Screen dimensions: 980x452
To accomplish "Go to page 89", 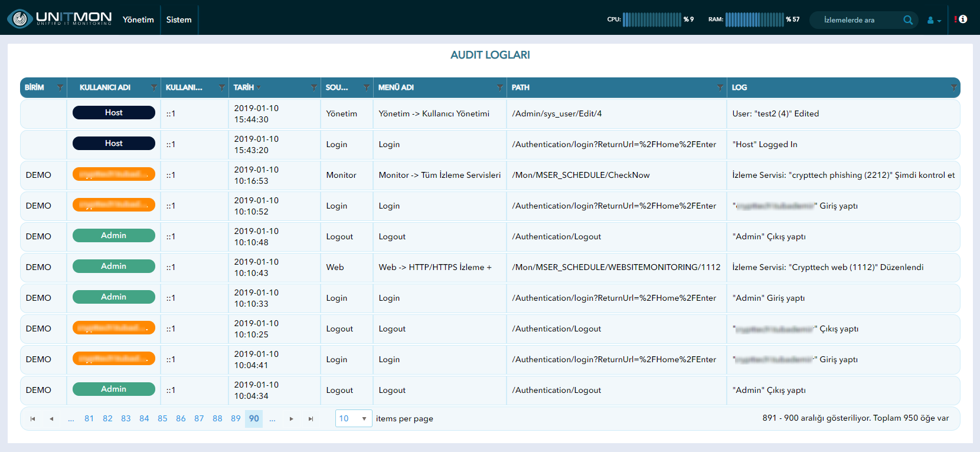I will (x=236, y=418).
